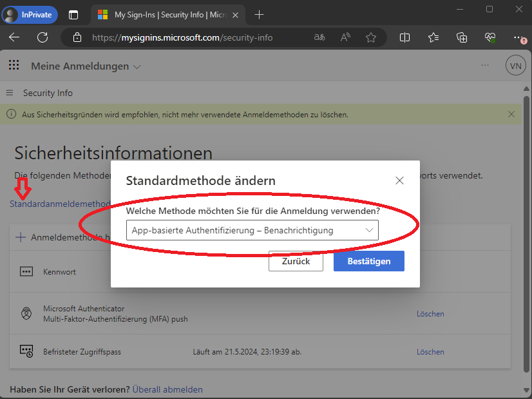
Task: Open the VN account avatar menu
Action: (515, 66)
